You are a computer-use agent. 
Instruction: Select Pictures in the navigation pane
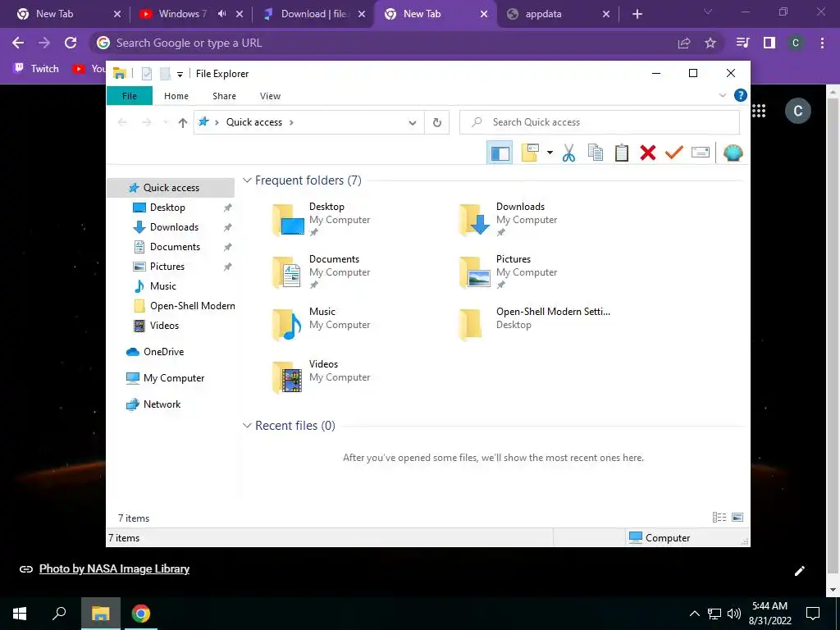click(167, 267)
